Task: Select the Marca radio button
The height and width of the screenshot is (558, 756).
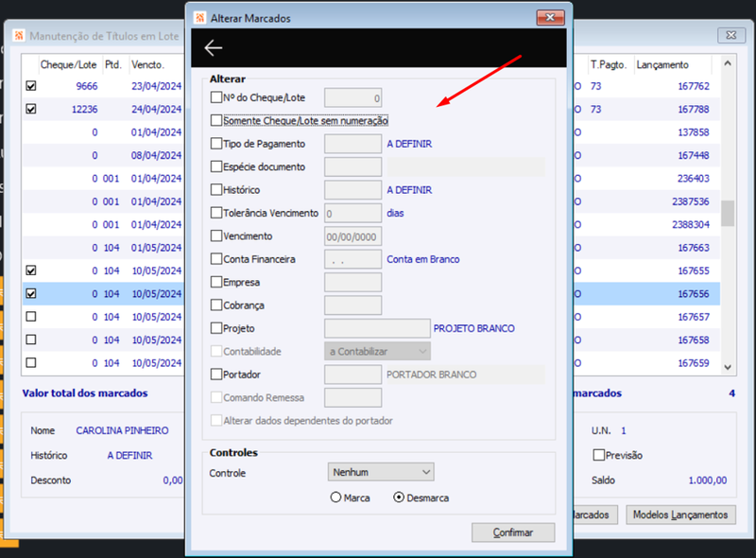Action: 336,497
